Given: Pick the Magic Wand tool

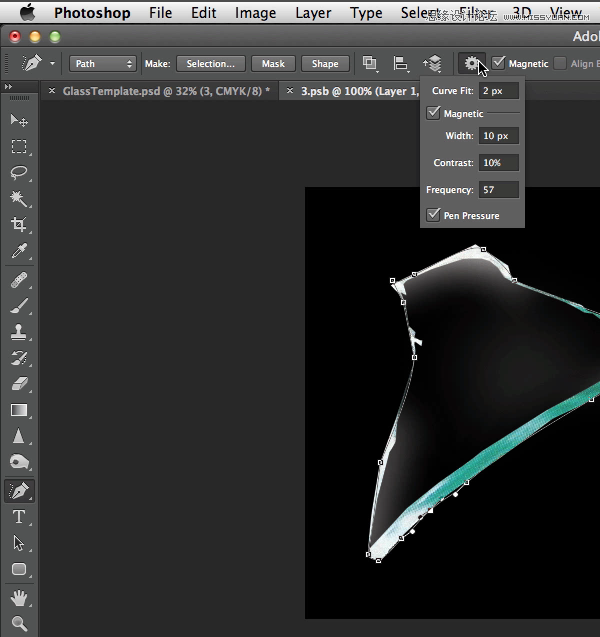Looking at the screenshot, I should pyautogui.click(x=18, y=198).
